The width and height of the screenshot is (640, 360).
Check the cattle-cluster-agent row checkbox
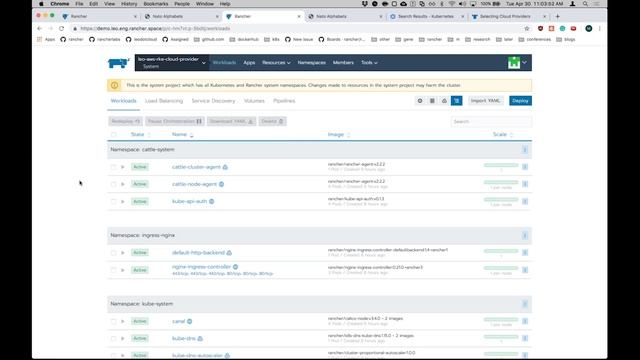tap(113, 167)
